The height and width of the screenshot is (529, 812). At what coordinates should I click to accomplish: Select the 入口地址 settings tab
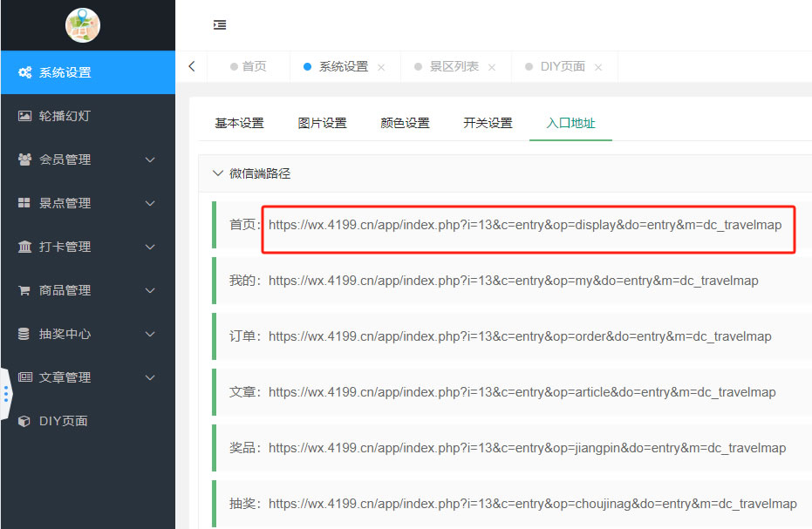(570, 123)
